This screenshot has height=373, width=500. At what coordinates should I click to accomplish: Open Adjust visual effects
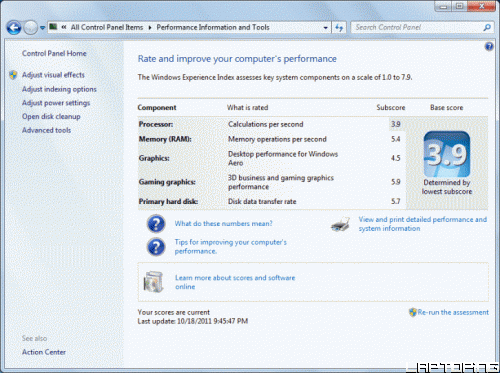pyautogui.click(x=53, y=75)
